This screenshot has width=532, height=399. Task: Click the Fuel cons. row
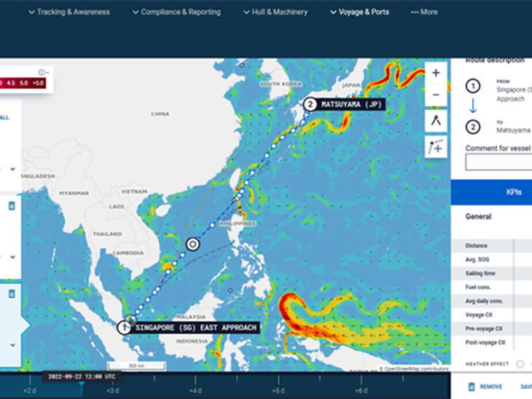pyautogui.click(x=492, y=287)
